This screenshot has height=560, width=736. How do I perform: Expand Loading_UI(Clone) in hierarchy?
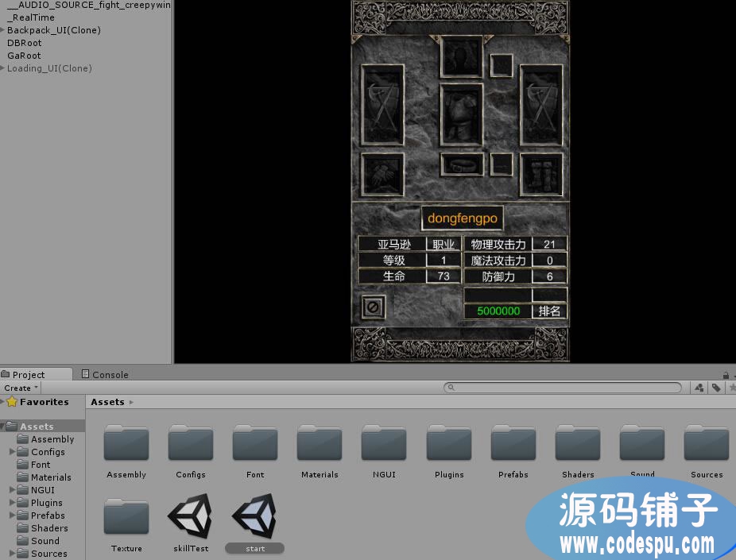[x=3, y=68]
